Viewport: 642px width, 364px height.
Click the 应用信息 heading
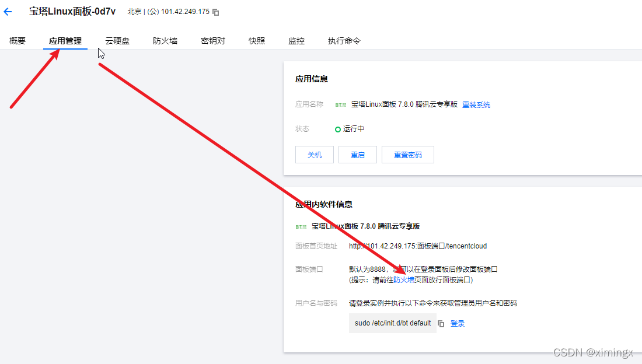tap(312, 79)
